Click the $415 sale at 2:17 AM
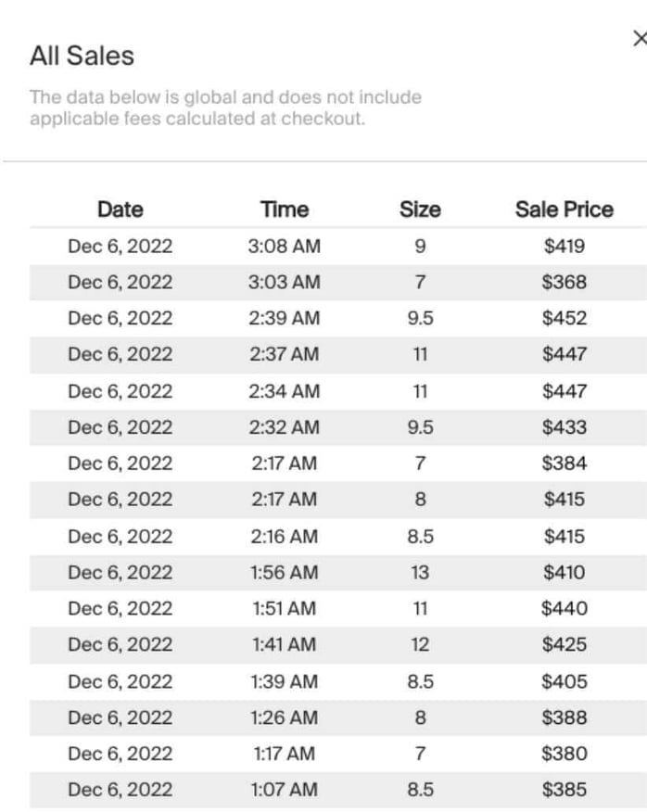Image resolution: width=647 pixels, height=812 pixels. pyautogui.click(x=324, y=499)
